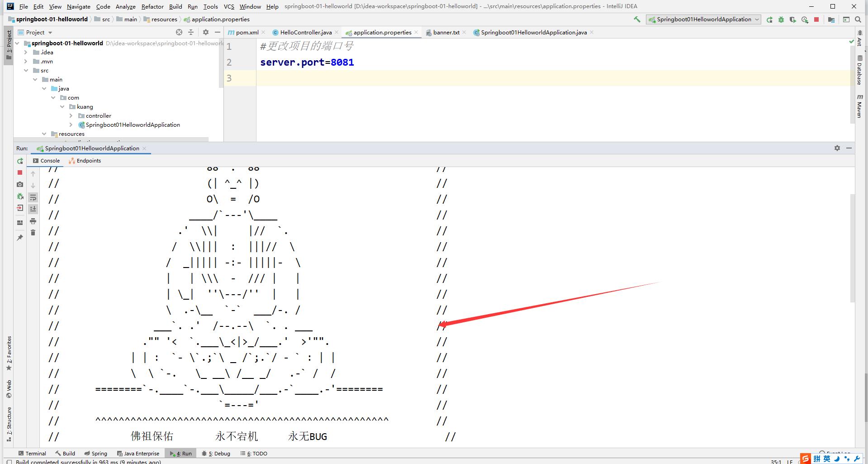Open the Endpoints tab in Run panel
The width and height of the screenshot is (868, 464).
85,161
